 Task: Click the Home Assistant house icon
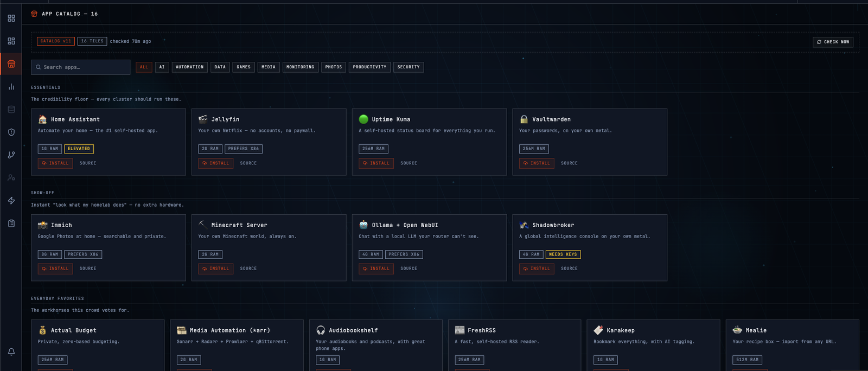pyautogui.click(x=42, y=119)
